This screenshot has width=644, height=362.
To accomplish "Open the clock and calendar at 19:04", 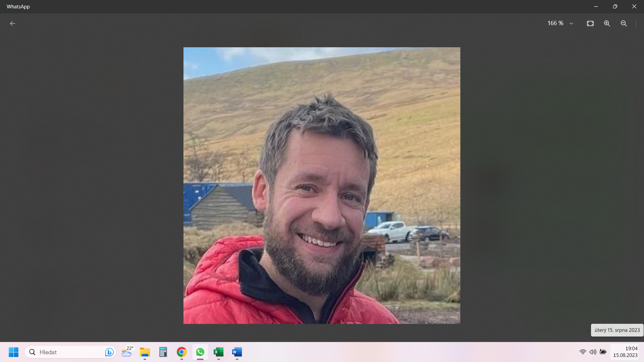I will pos(625,352).
